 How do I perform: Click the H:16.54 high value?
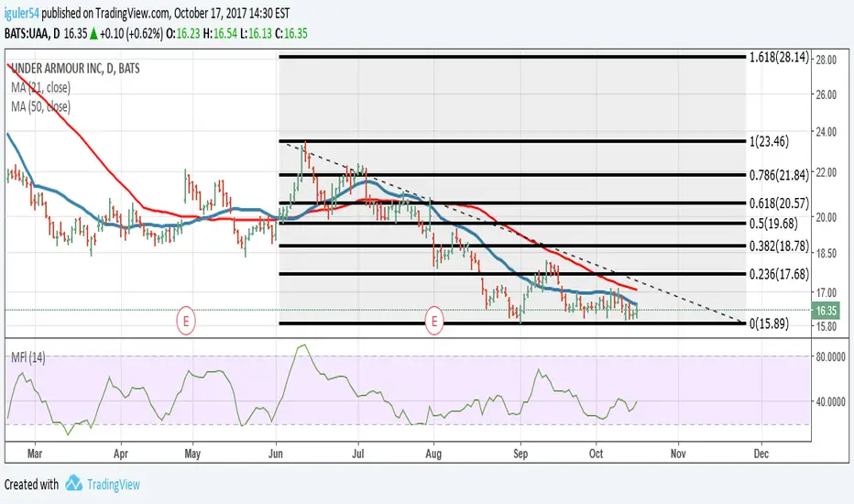(x=220, y=33)
